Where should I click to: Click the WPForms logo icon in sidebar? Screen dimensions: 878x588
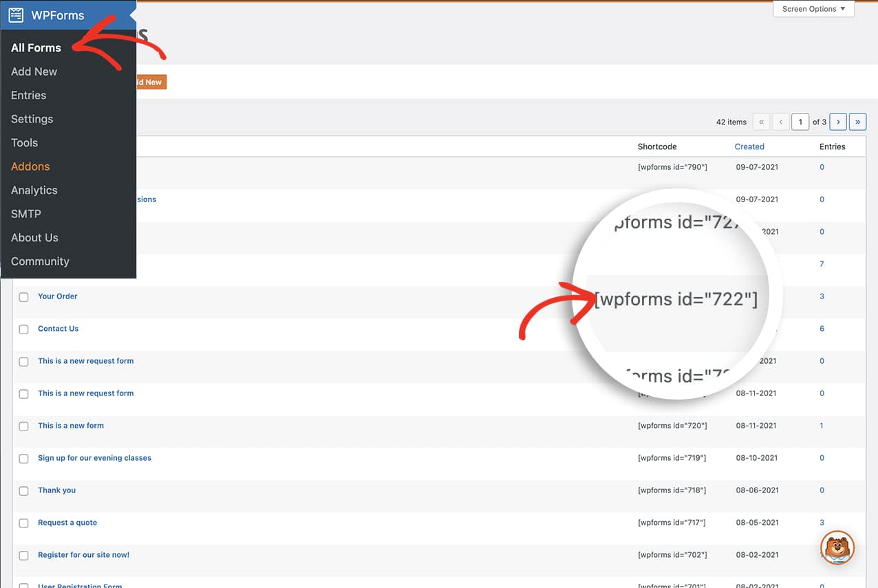(16, 14)
